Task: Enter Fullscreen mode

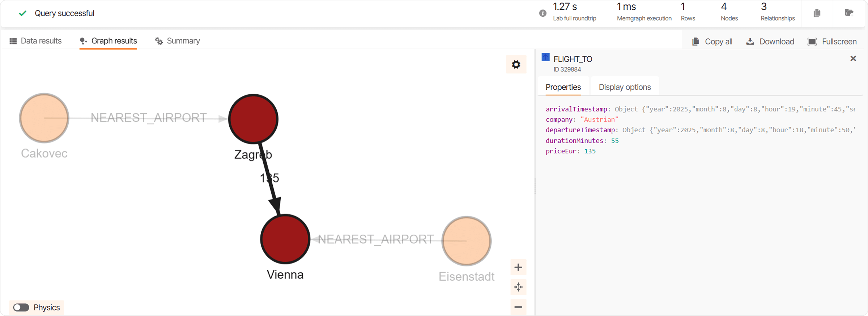Action: [832, 42]
